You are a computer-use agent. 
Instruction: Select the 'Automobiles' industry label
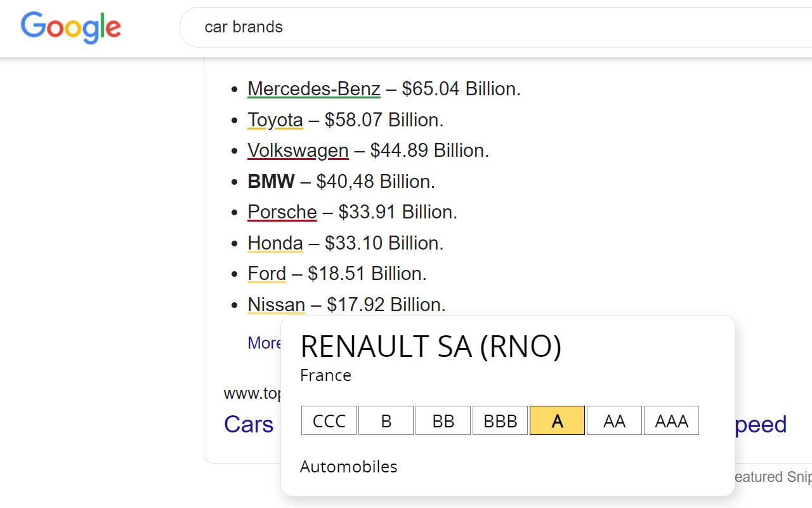click(349, 467)
